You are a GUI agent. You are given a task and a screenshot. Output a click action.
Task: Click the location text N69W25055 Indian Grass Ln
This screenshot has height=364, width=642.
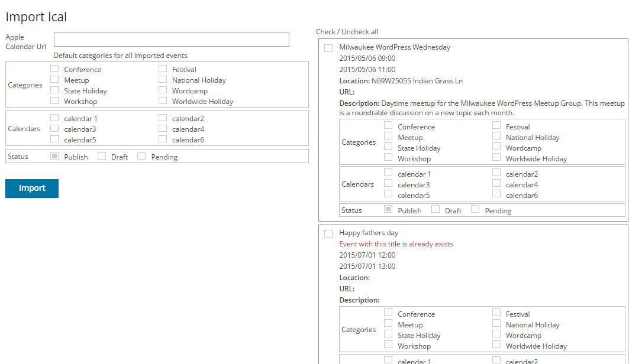pyautogui.click(x=417, y=81)
